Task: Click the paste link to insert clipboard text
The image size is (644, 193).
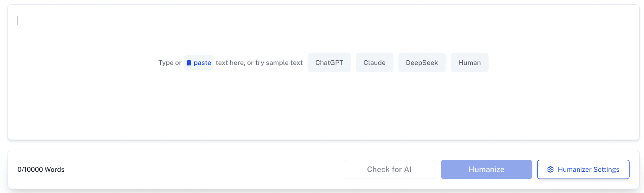Action: (202, 63)
